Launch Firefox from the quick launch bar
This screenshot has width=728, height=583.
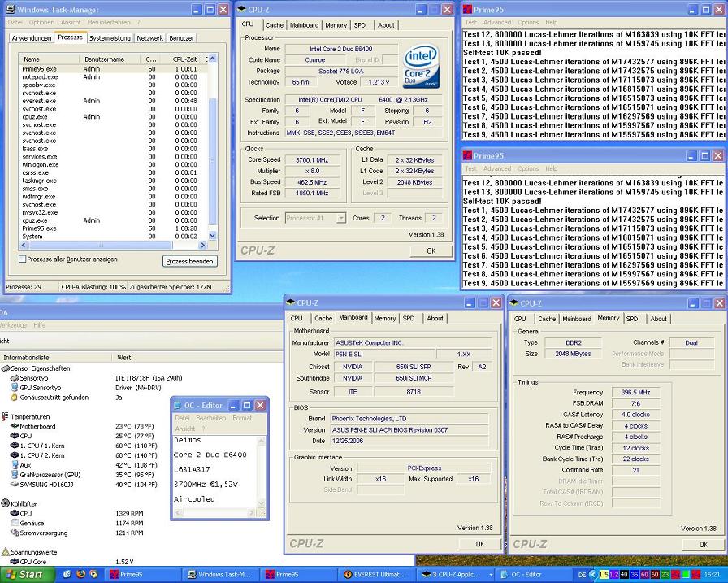(x=80, y=575)
